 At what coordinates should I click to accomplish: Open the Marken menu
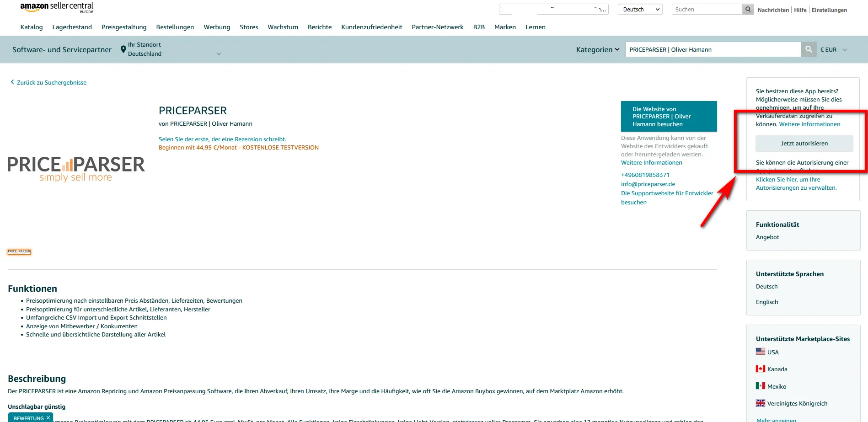pyautogui.click(x=505, y=27)
